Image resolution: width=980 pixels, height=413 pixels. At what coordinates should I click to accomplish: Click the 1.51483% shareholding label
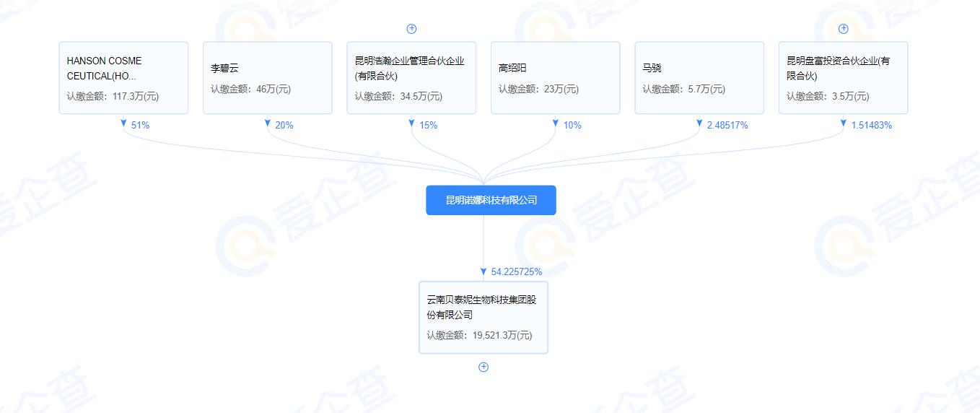tap(872, 125)
